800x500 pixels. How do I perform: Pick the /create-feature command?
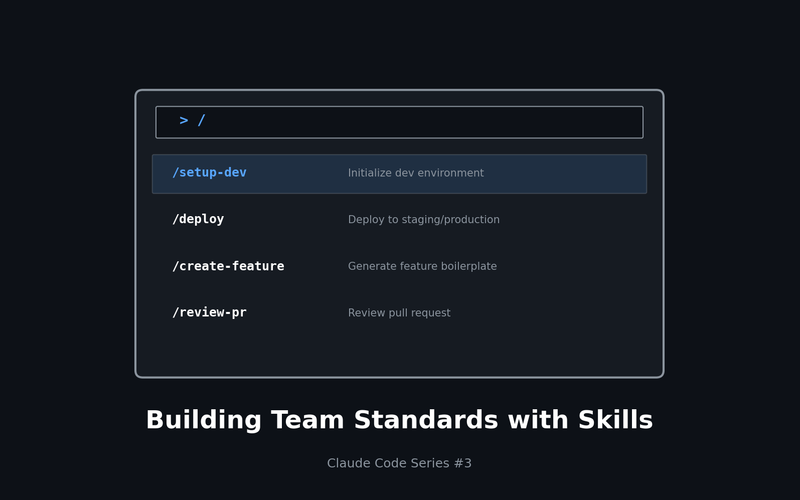click(228, 266)
